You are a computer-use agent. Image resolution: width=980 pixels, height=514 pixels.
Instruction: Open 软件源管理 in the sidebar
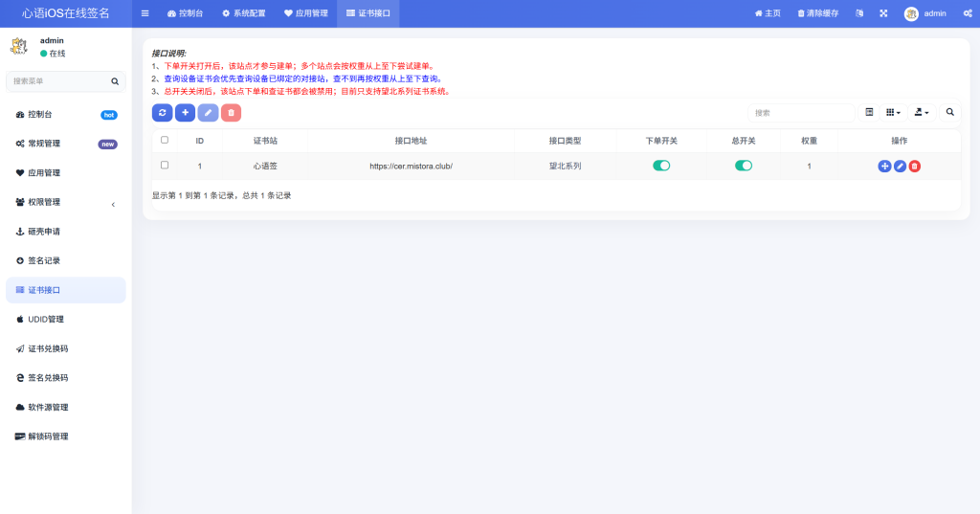click(66, 407)
